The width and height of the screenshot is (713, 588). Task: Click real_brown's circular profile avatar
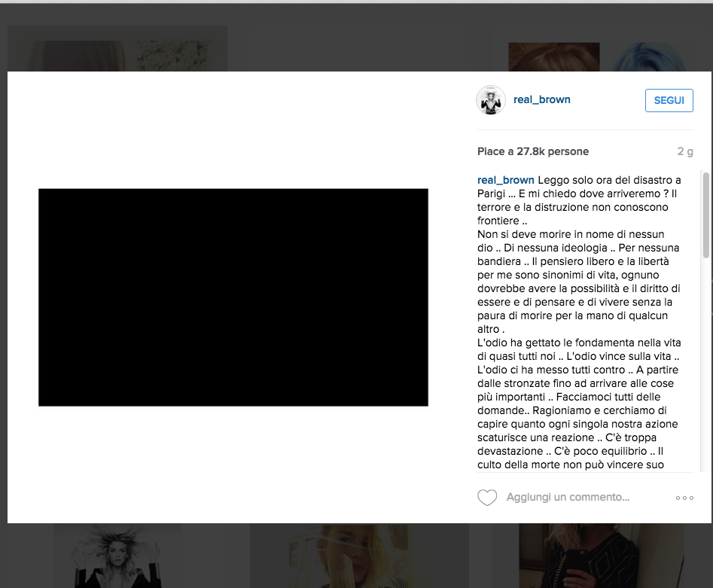tap(490, 99)
